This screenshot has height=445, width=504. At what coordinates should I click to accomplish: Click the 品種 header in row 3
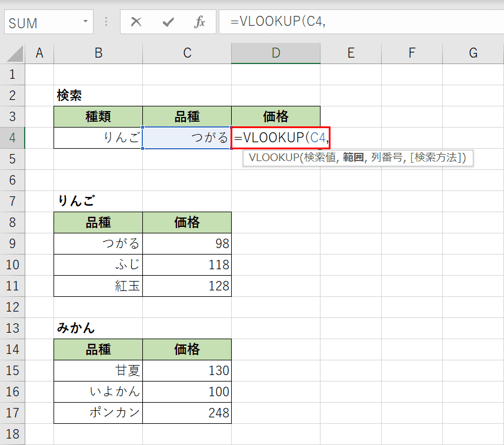[x=187, y=116]
